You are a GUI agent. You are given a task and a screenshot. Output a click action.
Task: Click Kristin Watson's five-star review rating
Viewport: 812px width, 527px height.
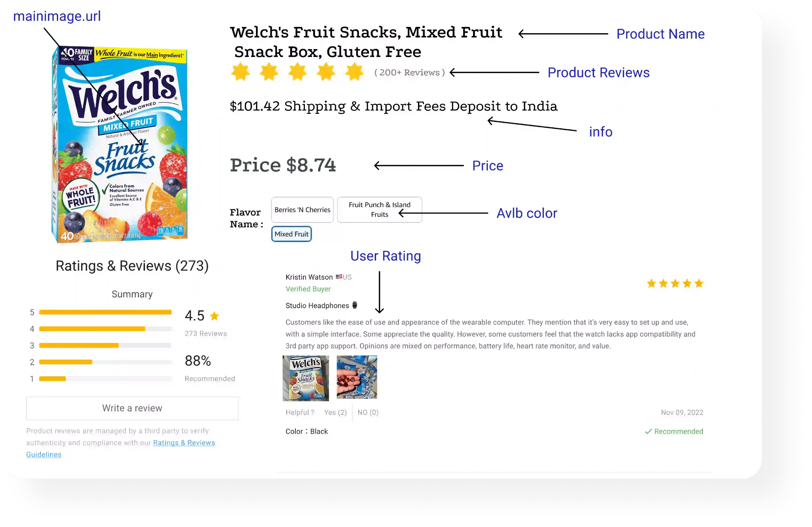[675, 283]
